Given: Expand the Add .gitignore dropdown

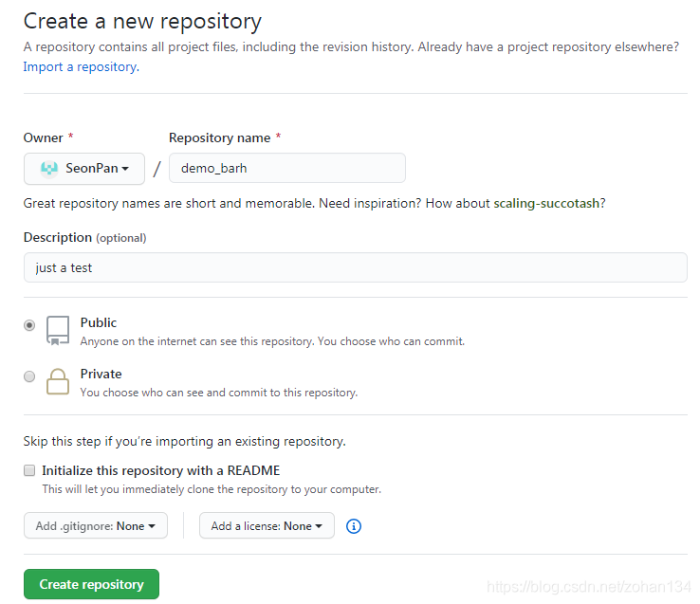Looking at the screenshot, I should pyautogui.click(x=95, y=525).
